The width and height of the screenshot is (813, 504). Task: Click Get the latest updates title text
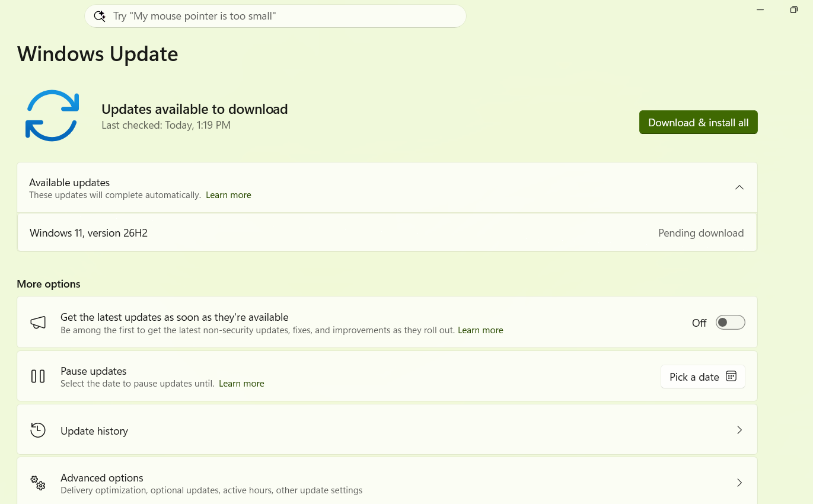[174, 317]
